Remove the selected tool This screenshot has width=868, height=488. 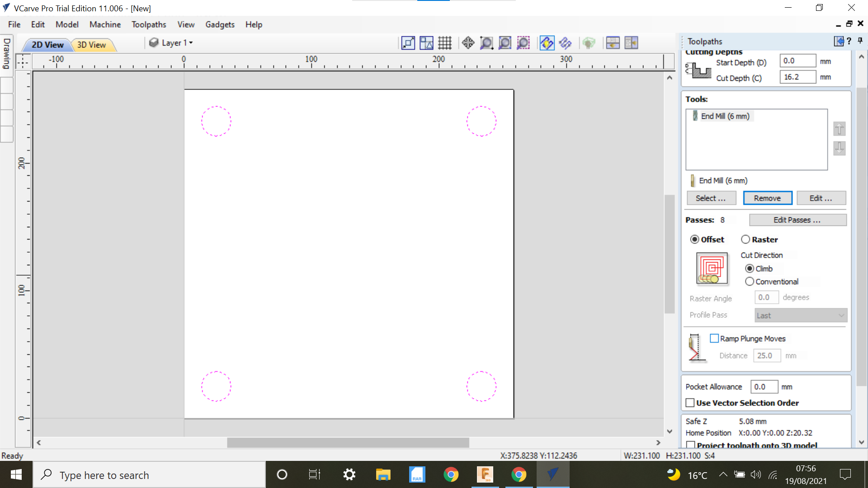point(767,198)
